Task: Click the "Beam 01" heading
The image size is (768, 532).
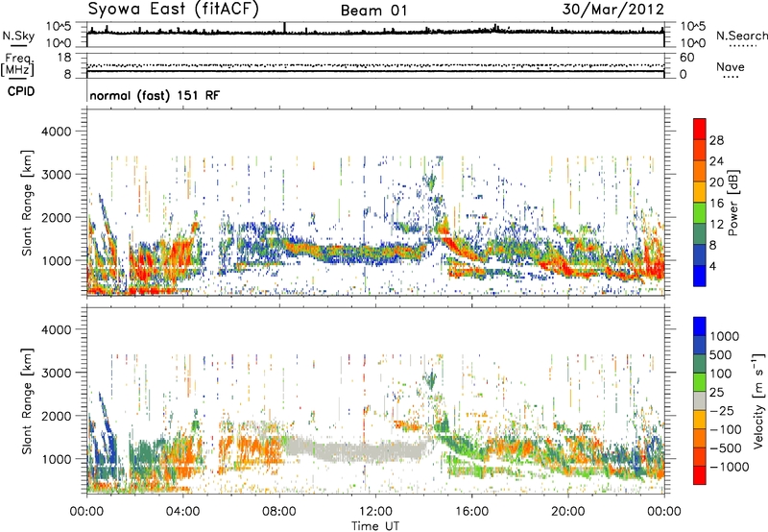Action: 373,11
